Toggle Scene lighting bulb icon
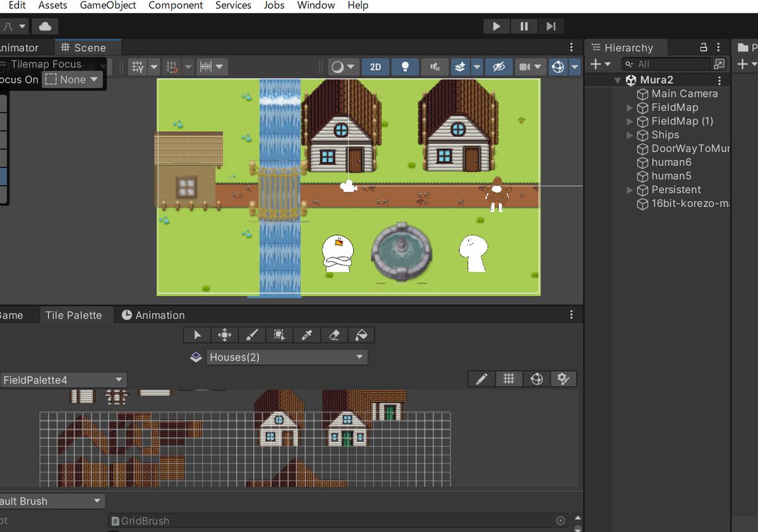The width and height of the screenshot is (758, 532). point(406,66)
